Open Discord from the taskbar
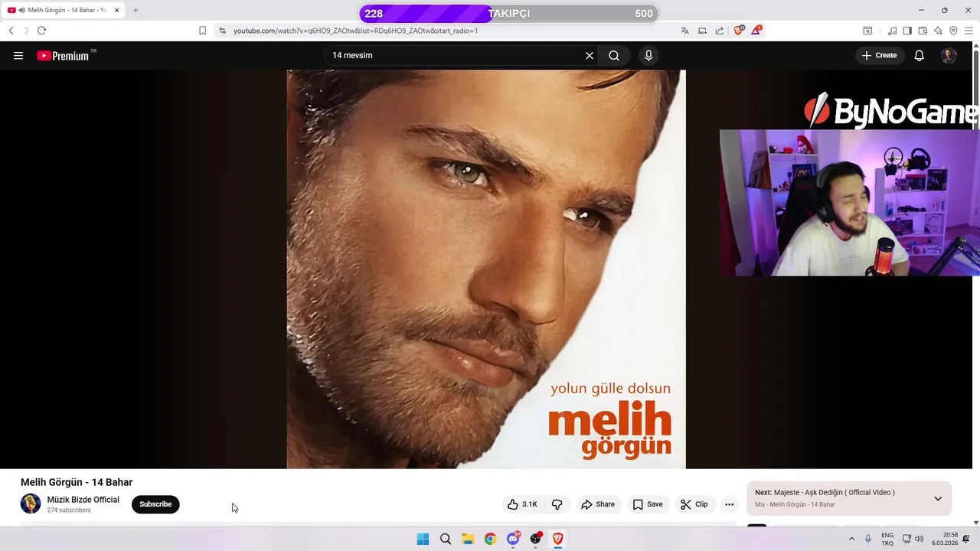 pos(513,539)
